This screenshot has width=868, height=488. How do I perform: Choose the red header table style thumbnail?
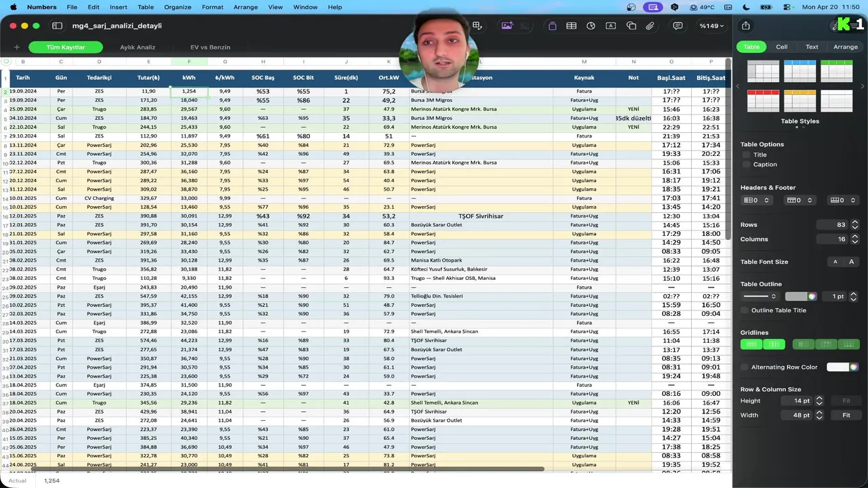coord(763,101)
